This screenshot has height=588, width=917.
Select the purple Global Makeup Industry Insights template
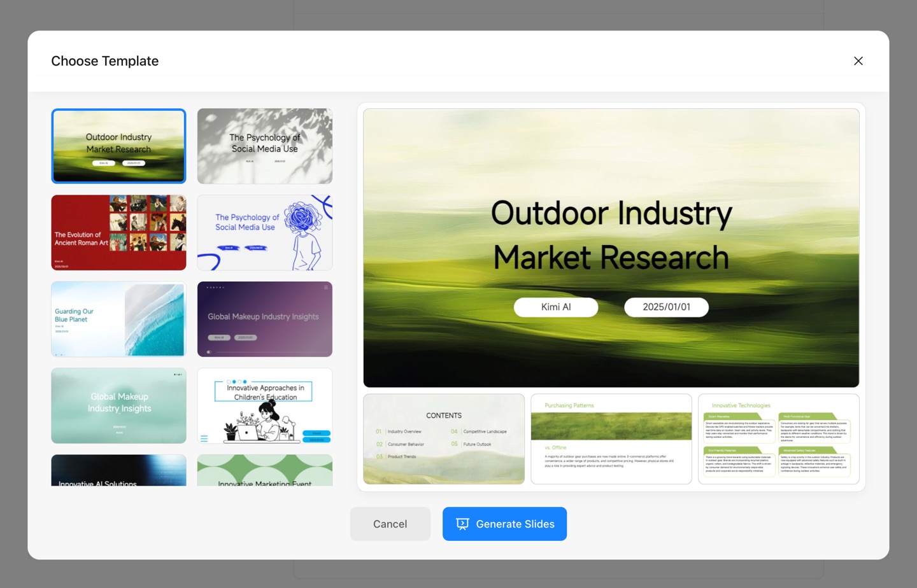265,319
